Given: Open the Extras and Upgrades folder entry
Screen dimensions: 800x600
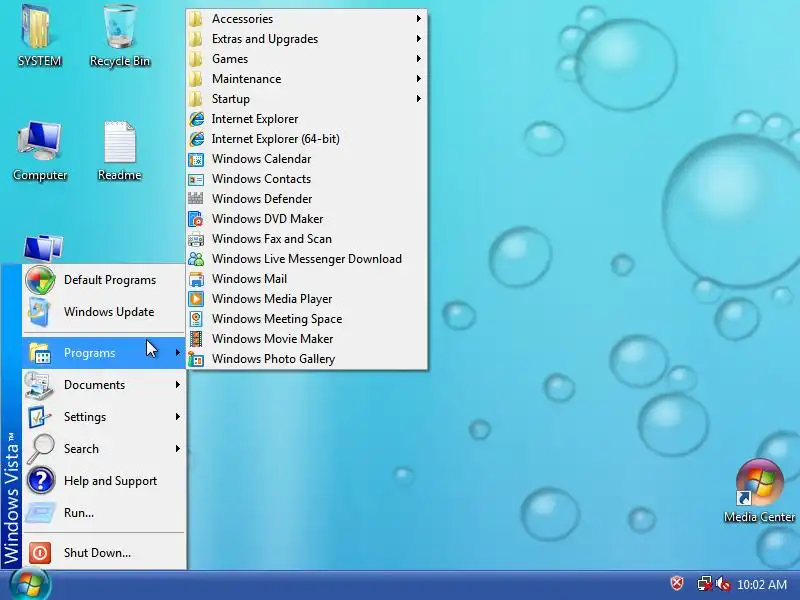Looking at the screenshot, I should (307, 39).
